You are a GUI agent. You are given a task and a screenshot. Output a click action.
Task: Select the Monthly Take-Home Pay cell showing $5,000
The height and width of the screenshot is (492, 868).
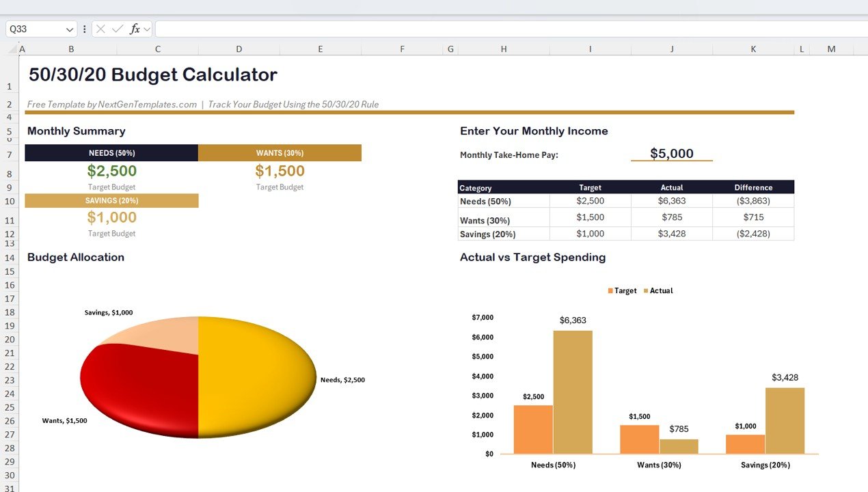coord(672,154)
